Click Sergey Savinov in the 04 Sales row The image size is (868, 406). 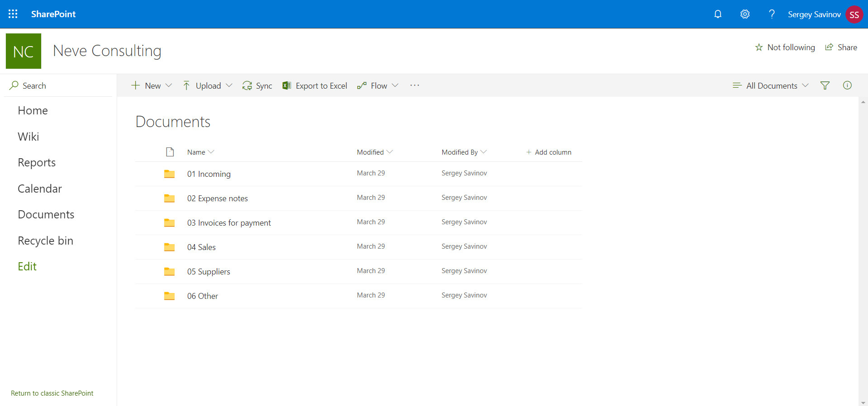464,246
